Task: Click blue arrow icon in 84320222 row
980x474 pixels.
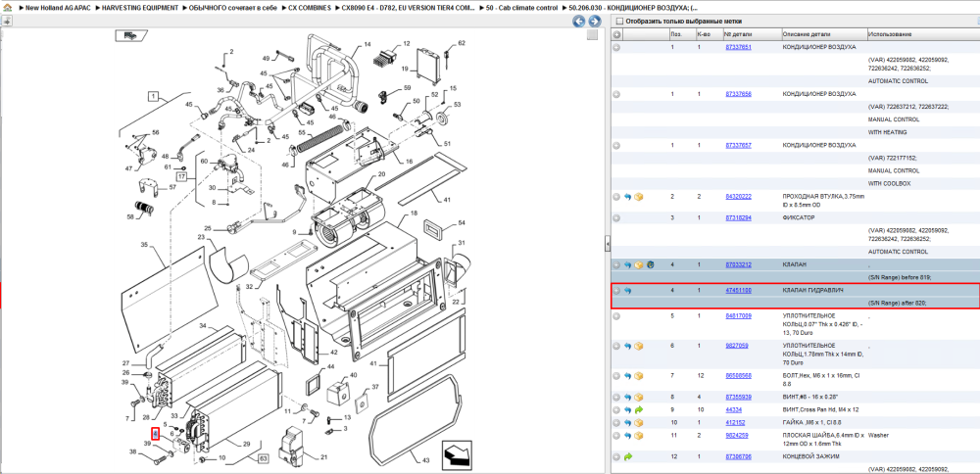Action: [x=627, y=197]
